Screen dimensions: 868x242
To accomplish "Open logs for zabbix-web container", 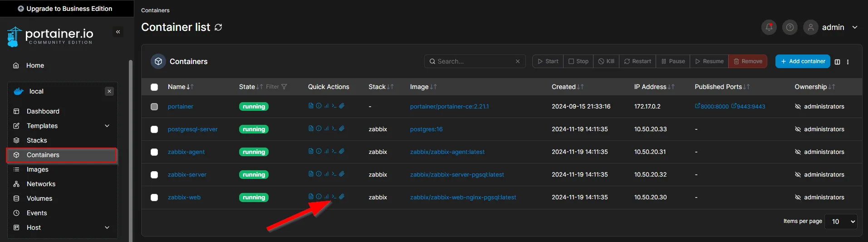I will pyautogui.click(x=311, y=197).
